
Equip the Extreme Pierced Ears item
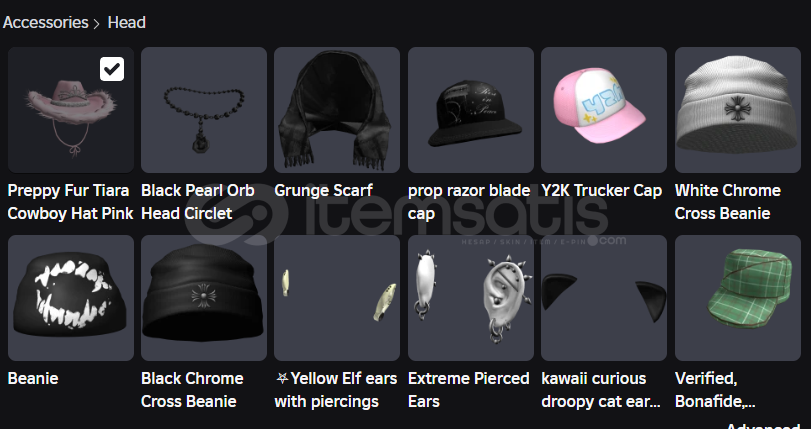(471, 298)
